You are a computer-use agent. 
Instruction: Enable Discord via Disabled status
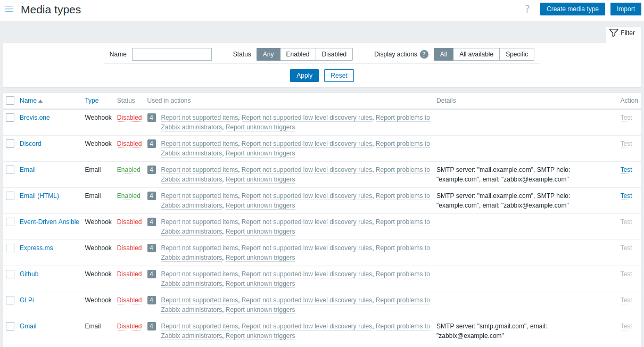click(x=129, y=144)
